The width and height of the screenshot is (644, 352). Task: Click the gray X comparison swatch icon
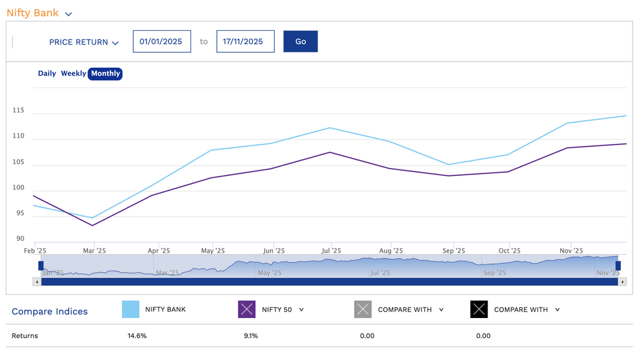(363, 309)
